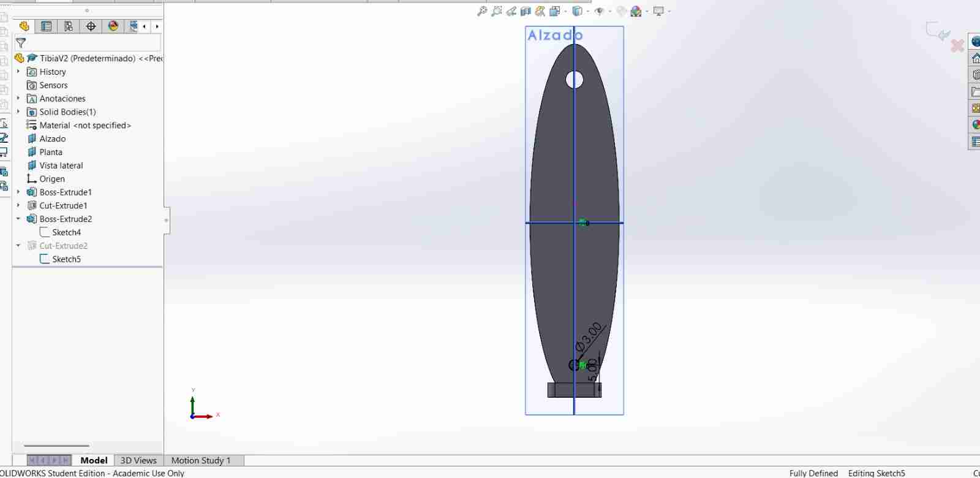Viewport: 980px width, 478px height.
Task: Click the Ø3.00 diameter dimension
Action: coord(589,337)
